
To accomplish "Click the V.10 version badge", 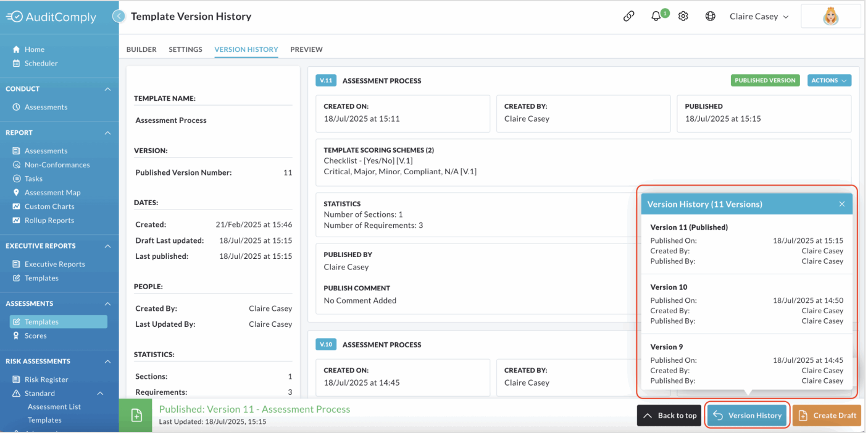I will tap(326, 345).
